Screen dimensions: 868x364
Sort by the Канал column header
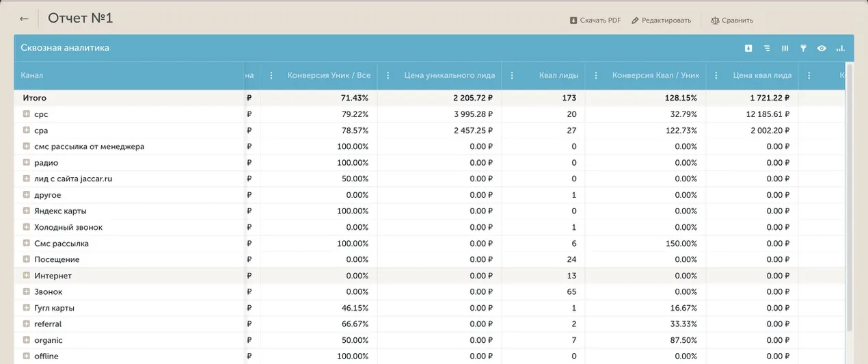tap(32, 76)
